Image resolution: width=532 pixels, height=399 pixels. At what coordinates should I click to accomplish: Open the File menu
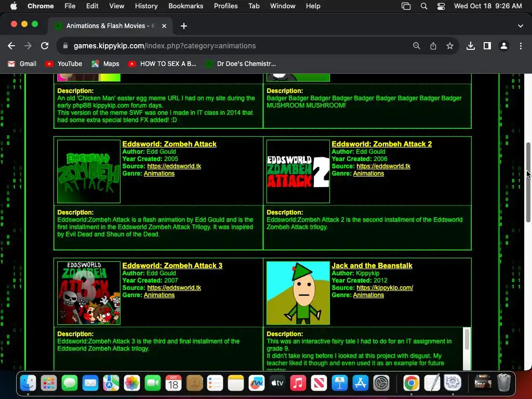[x=70, y=6]
